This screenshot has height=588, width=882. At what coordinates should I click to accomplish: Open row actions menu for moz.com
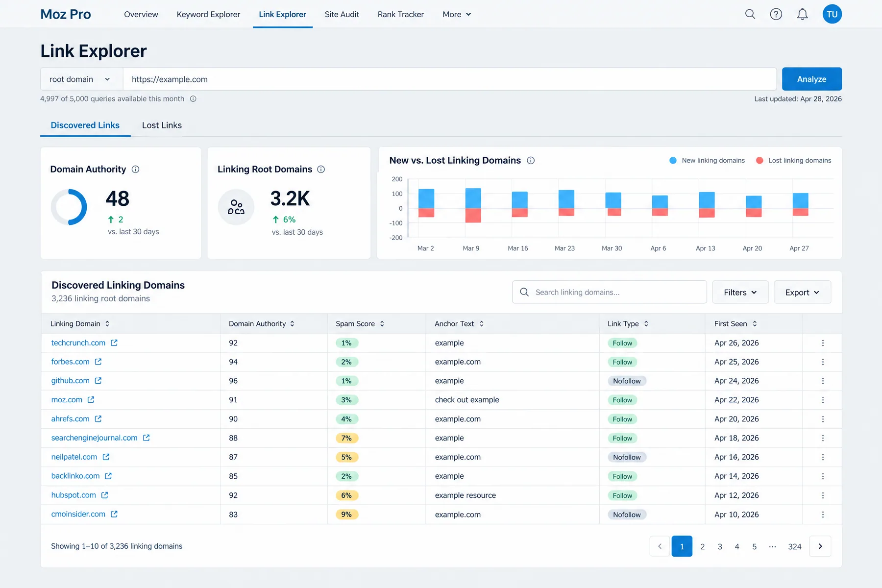(x=823, y=400)
